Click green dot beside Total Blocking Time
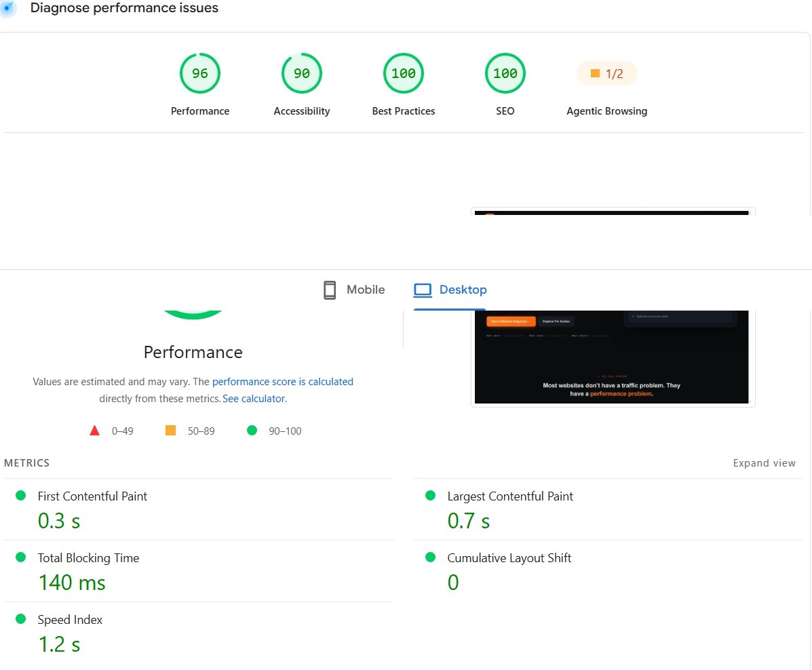 (21, 557)
